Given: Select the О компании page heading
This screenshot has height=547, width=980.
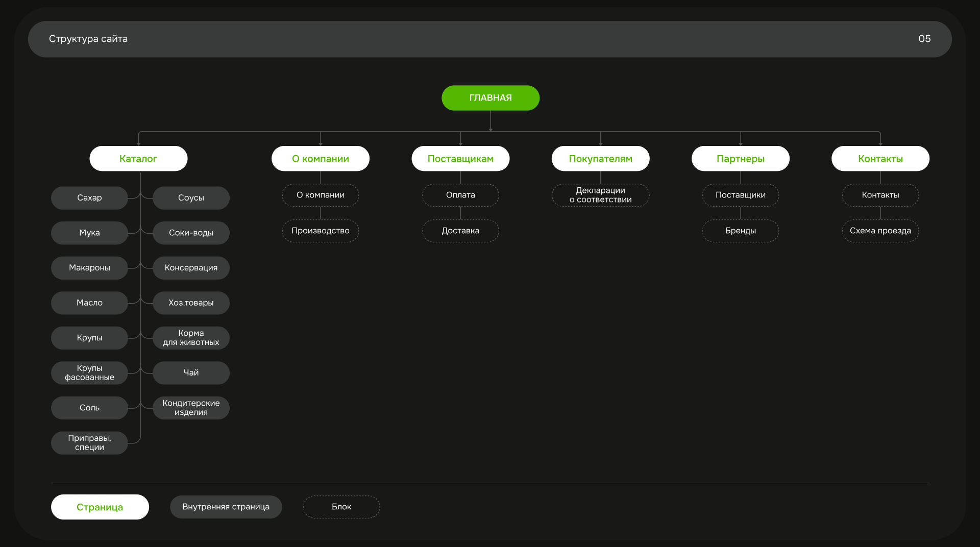Looking at the screenshot, I should [x=320, y=159].
